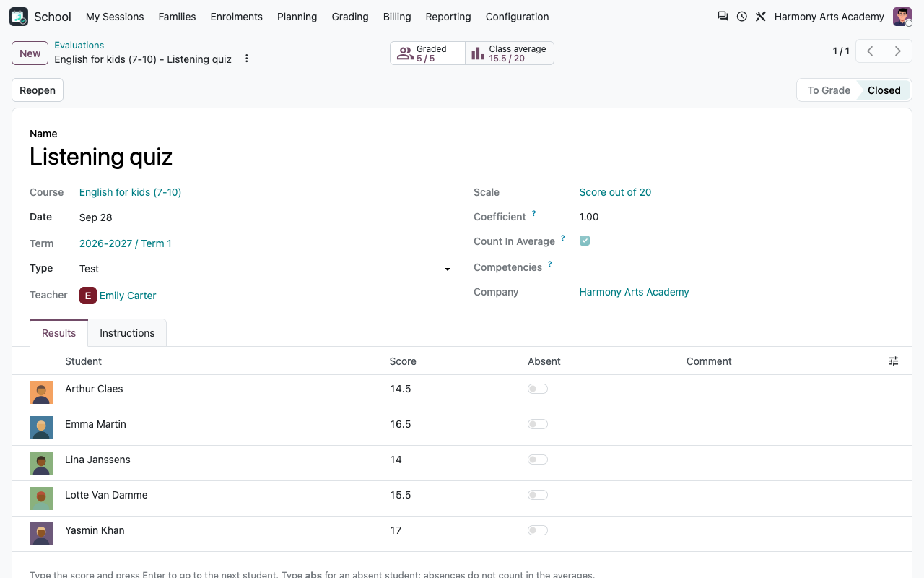The image size is (924, 578).
Task: Click the Reopen button
Action: pyautogui.click(x=38, y=90)
